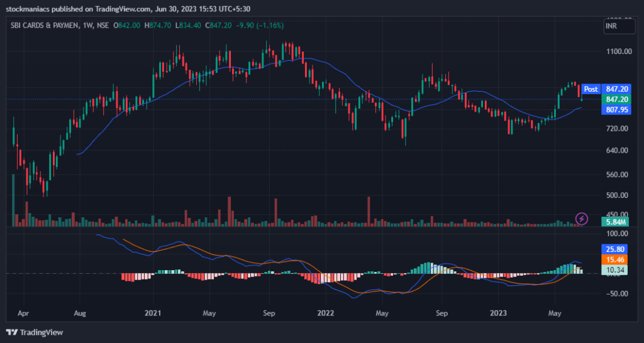Screen dimensions: 644x343
Task: Click the 2023 time axis label
Action: 499,313
